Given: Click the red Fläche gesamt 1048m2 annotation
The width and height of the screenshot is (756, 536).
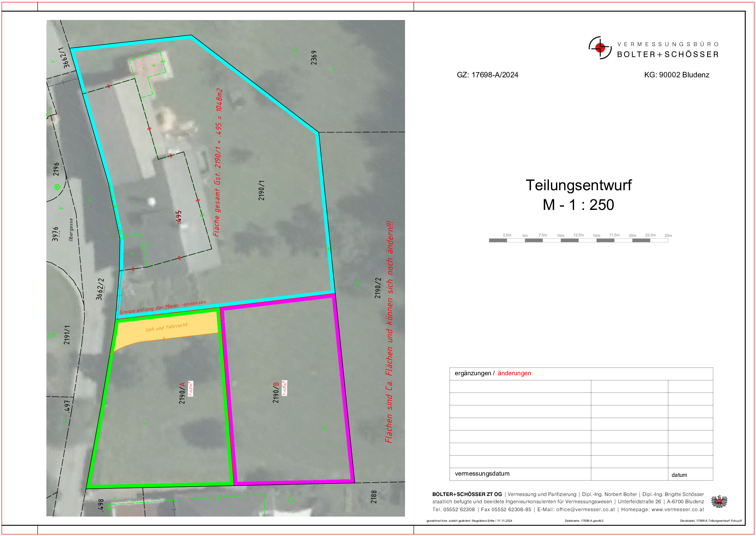Looking at the screenshot, I should tap(218, 162).
